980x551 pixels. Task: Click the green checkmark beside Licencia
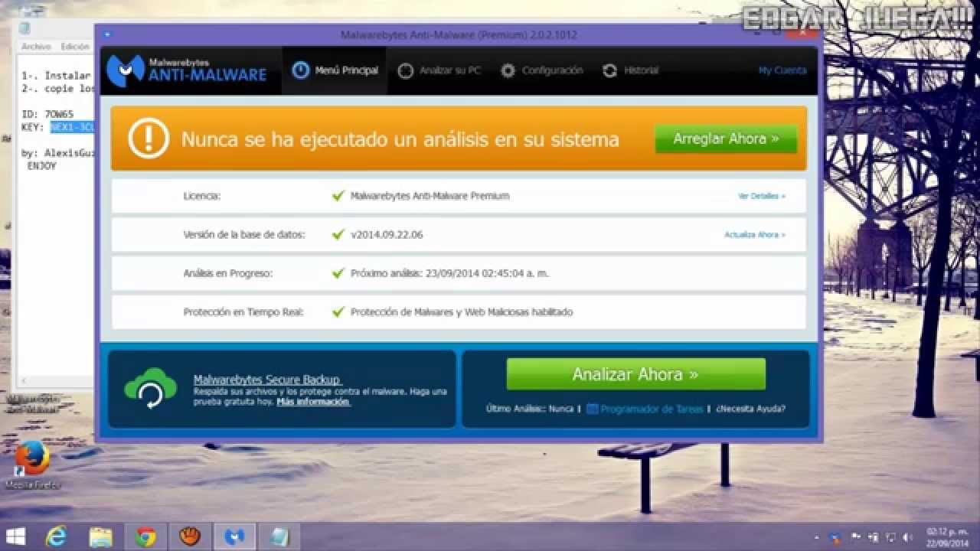coord(338,196)
